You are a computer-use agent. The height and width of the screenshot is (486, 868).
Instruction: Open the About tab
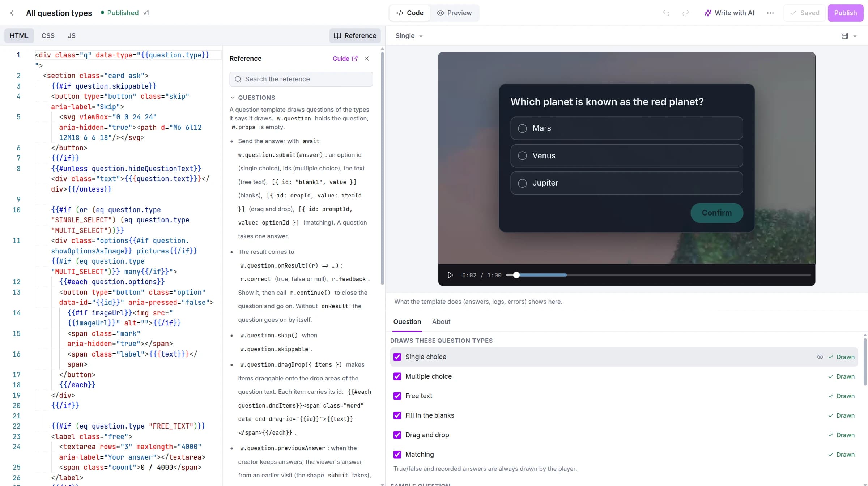tap(441, 322)
